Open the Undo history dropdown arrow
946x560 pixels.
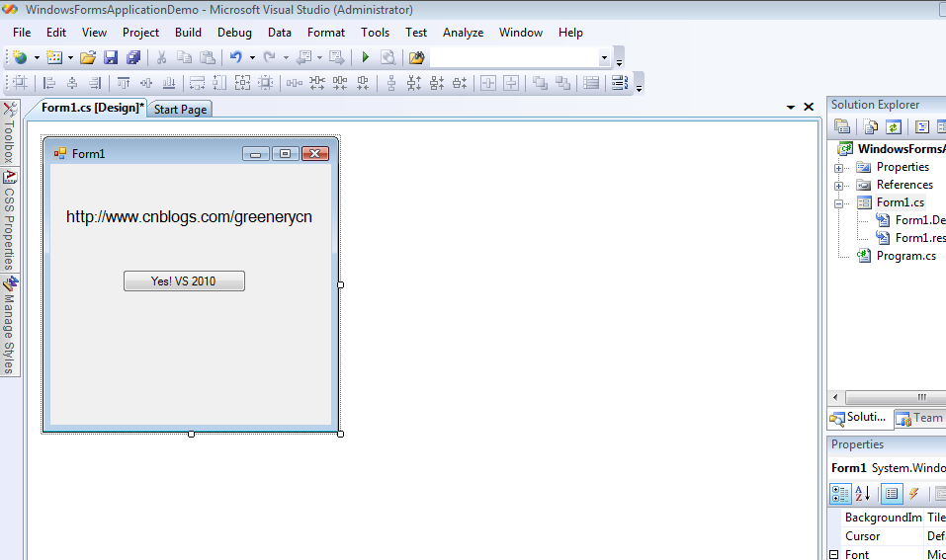click(x=252, y=58)
